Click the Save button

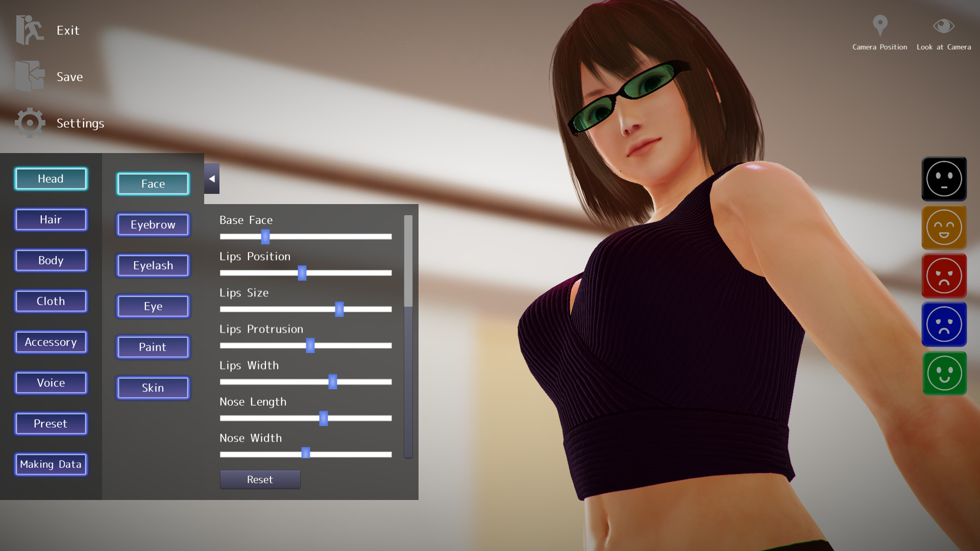[70, 76]
